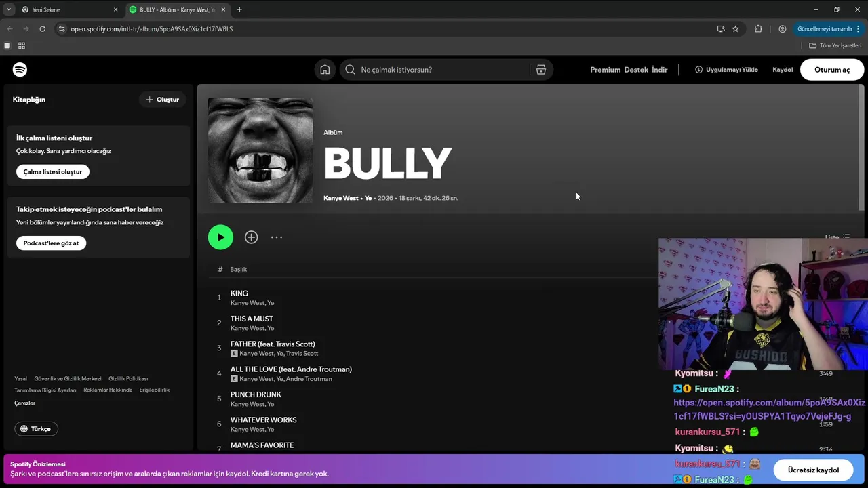This screenshot has height=488, width=868.
Task: Close the BULLY Spotify tab
Action: coord(223,9)
